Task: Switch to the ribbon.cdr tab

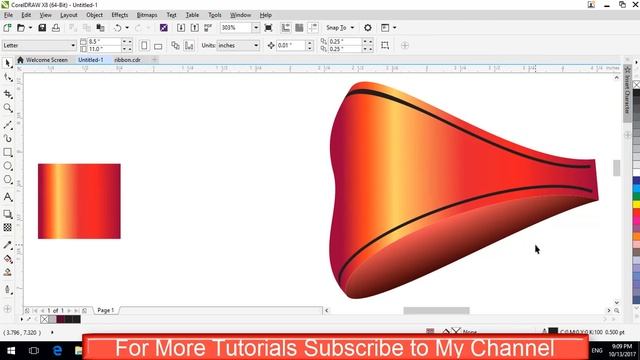Action: 127,60
